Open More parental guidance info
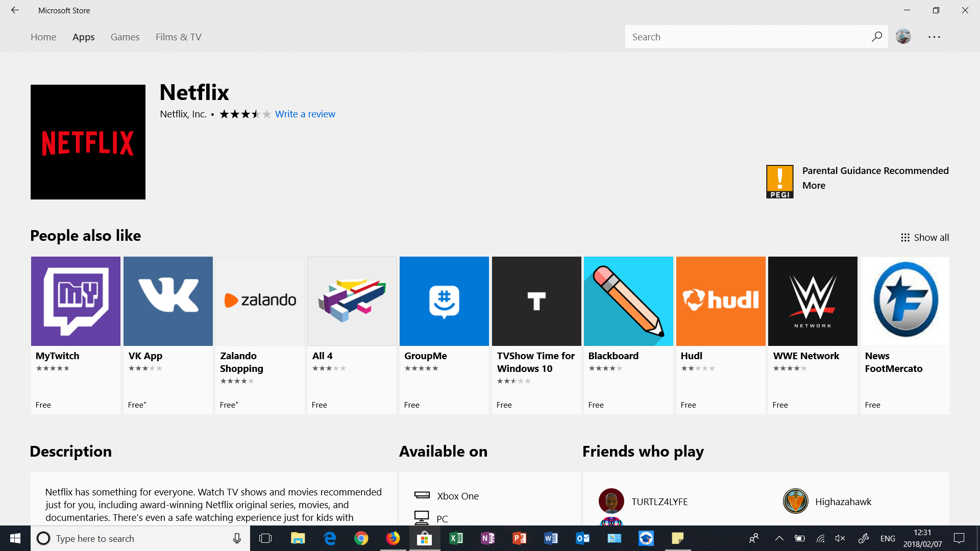 click(814, 185)
